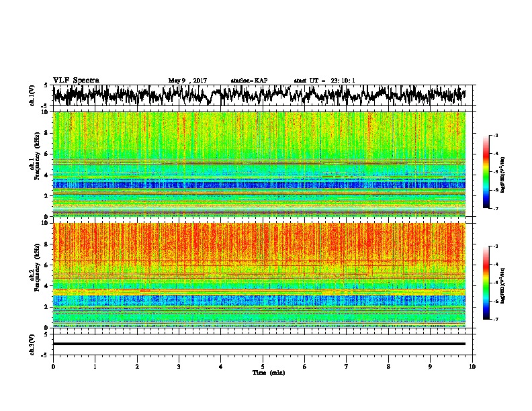Click time axis tick label "10"
This screenshot has height=411, width=532.
472,367
